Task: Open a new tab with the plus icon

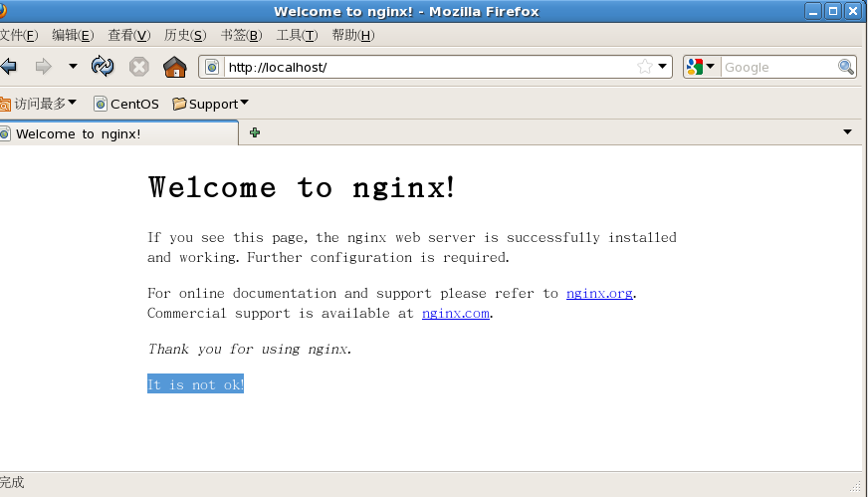Action: click(x=255, y=132)
